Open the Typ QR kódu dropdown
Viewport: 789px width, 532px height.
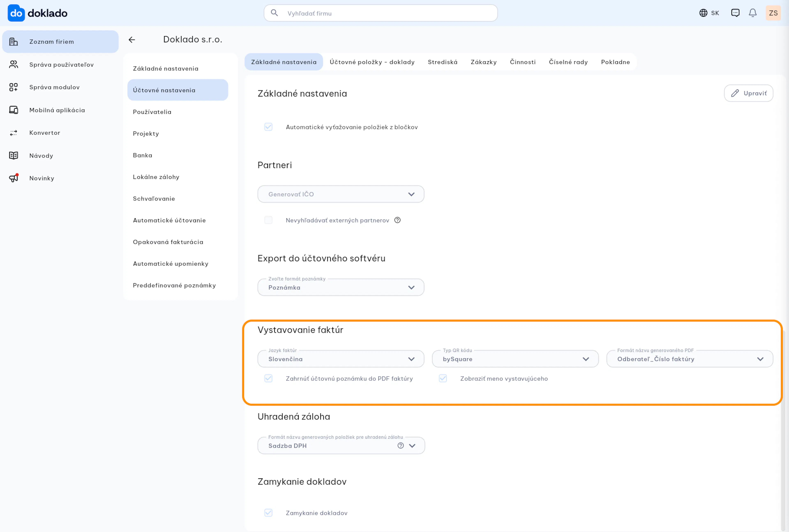[x=515, y=359]
